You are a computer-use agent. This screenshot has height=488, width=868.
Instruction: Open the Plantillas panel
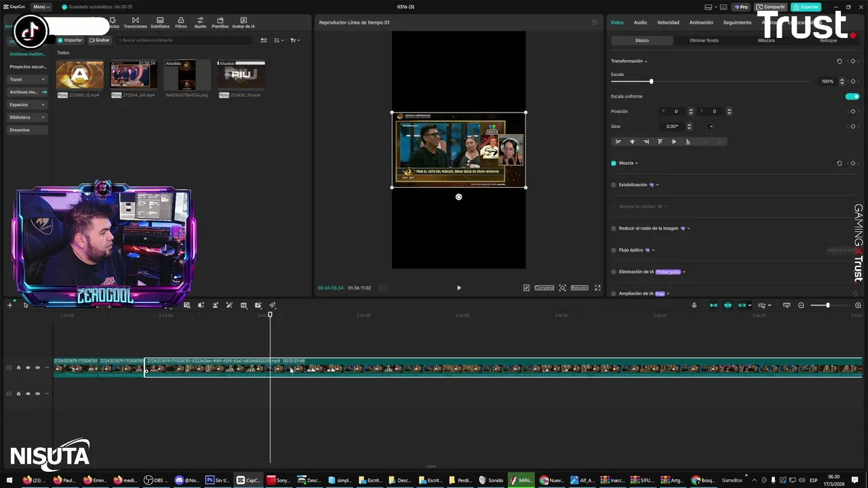220,22
